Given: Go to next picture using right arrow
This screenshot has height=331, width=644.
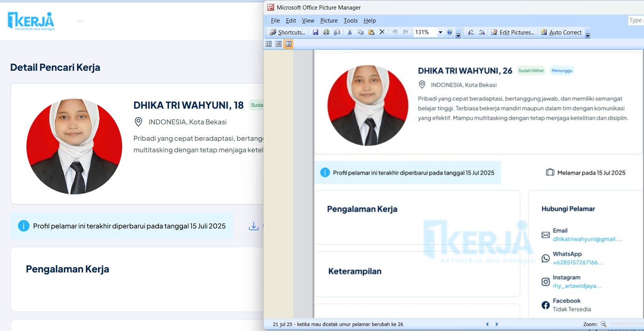Looking at the screenshot, I should [497, 324].
